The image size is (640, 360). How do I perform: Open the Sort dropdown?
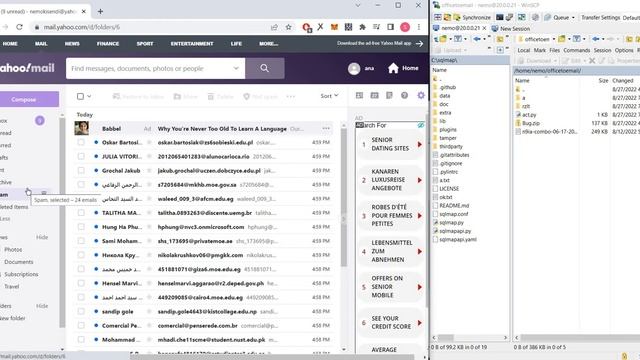click(329, 96)
